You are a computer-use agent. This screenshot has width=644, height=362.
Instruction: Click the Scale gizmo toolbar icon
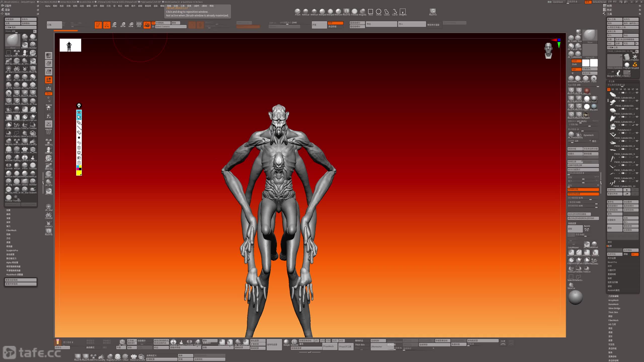[123, 25]
